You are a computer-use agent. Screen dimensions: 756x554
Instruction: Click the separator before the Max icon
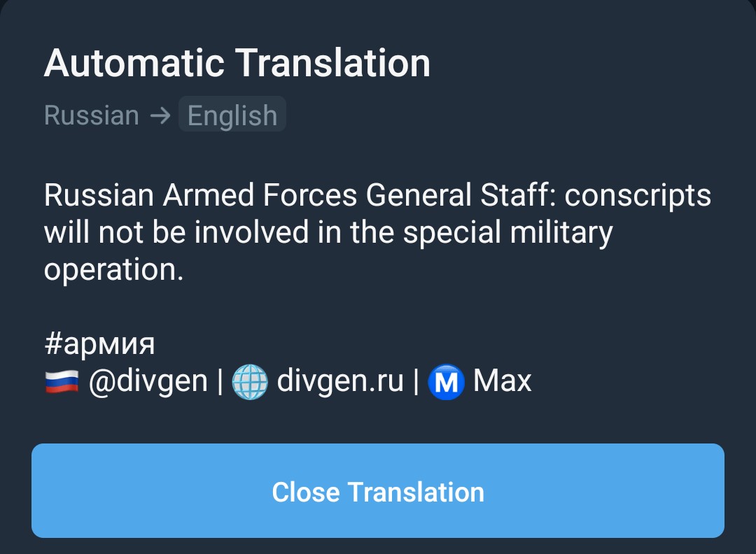coord(416,381)
